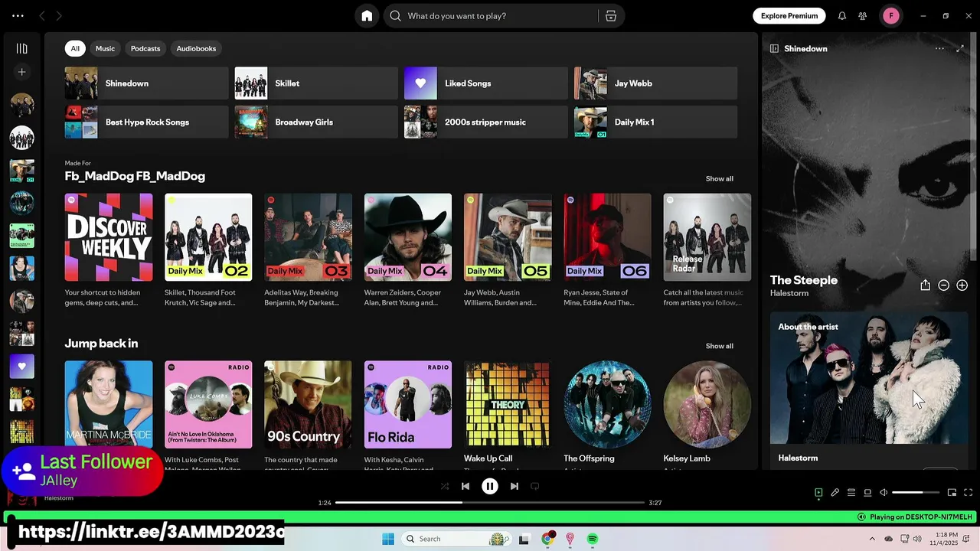Open the Daily Mix 1 tile
This screenshot has width=980, height=551.
point(655,122)
